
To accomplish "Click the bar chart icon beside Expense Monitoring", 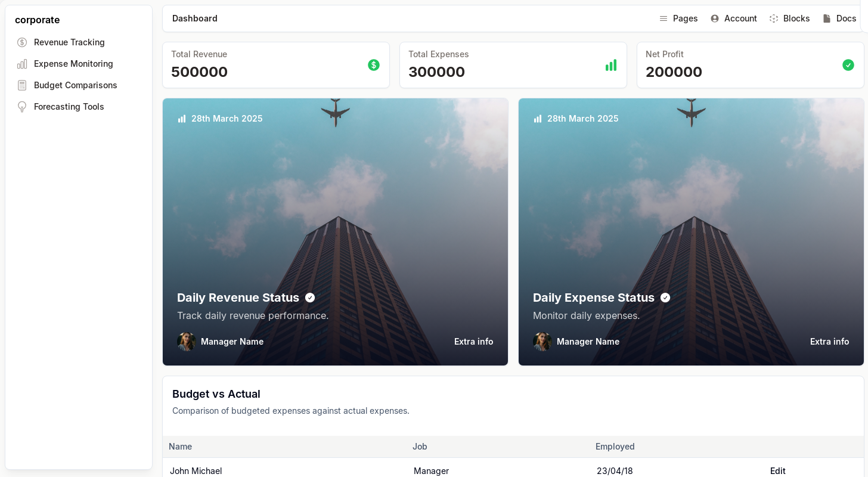I will (x=22, y=64).
